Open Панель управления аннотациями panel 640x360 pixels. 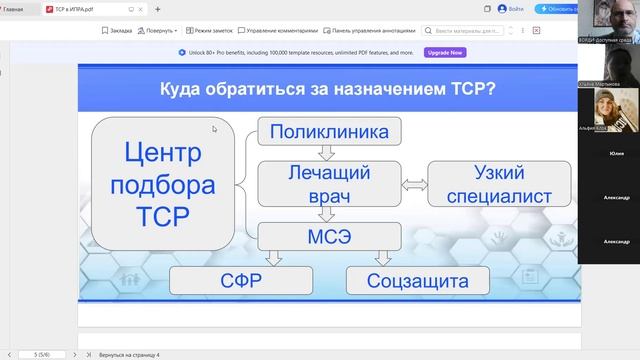[x=369, y=31]
